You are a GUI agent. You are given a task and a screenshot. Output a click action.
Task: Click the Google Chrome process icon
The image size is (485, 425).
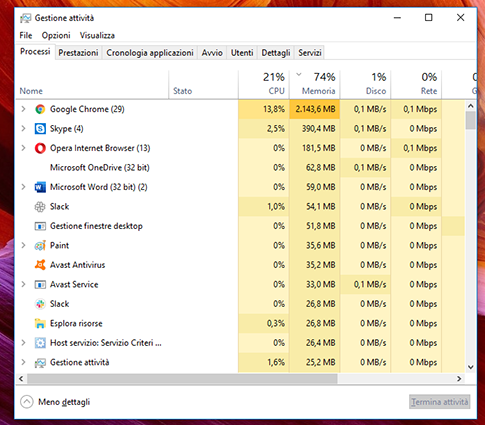point(40,109)
